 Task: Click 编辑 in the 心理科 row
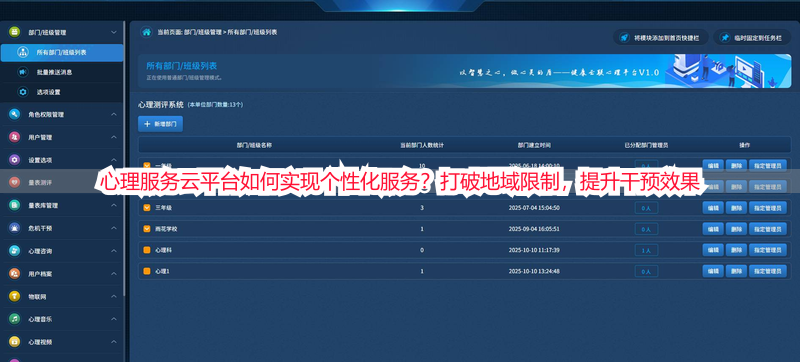tap(713, 250)
